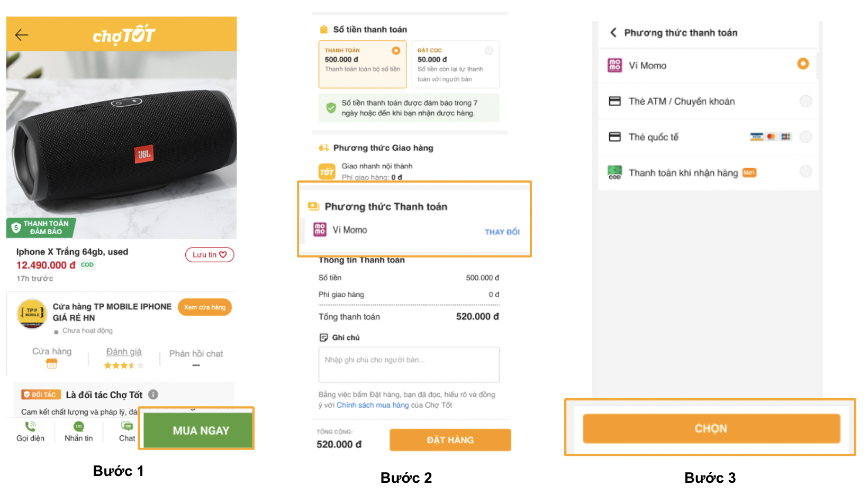The height and width of the screenshot is (495, 868).
Task: Select Thanh toán 500.000 đ full payment option
Action: coord(363,65)
